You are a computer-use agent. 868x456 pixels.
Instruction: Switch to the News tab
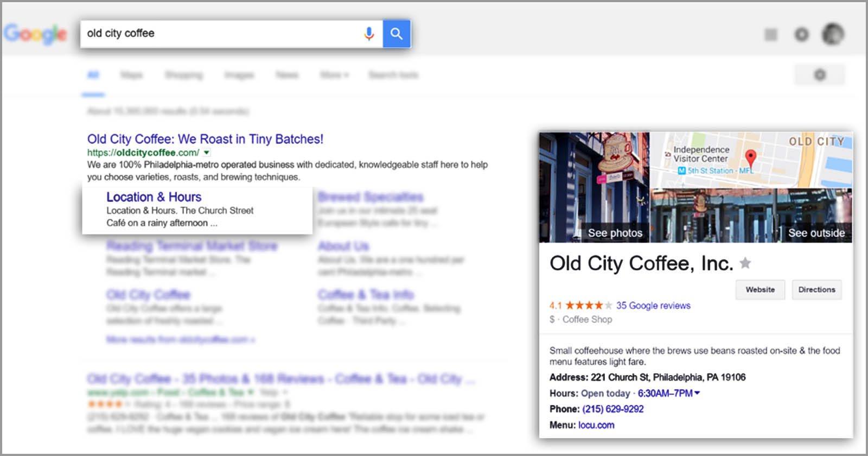[287, 75]
